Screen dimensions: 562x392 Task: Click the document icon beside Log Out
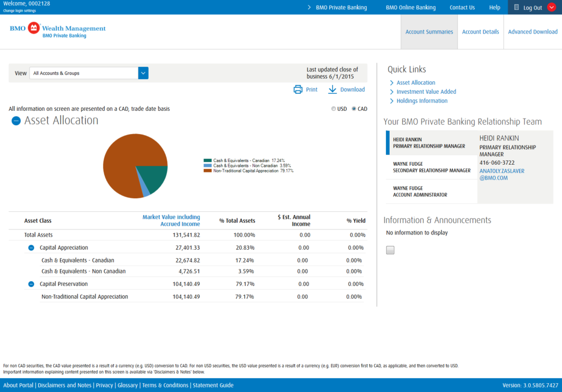516,7
